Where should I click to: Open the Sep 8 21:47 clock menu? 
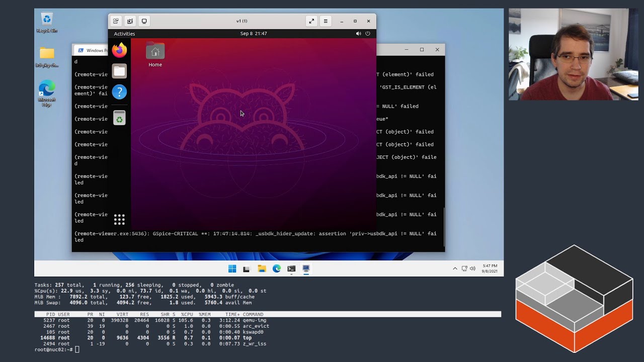pyautogui.click(x=254, y=34)
